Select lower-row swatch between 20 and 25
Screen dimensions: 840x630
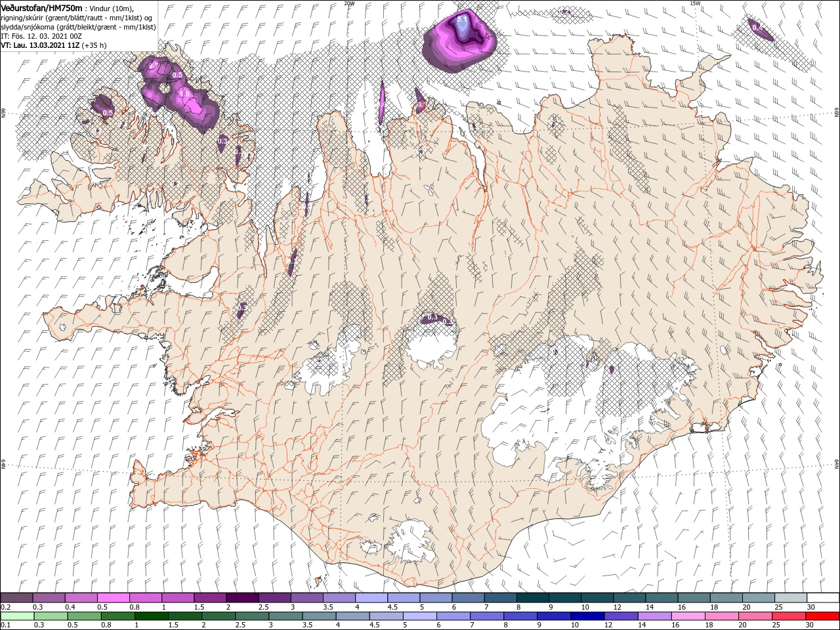(x=756, y=616)
